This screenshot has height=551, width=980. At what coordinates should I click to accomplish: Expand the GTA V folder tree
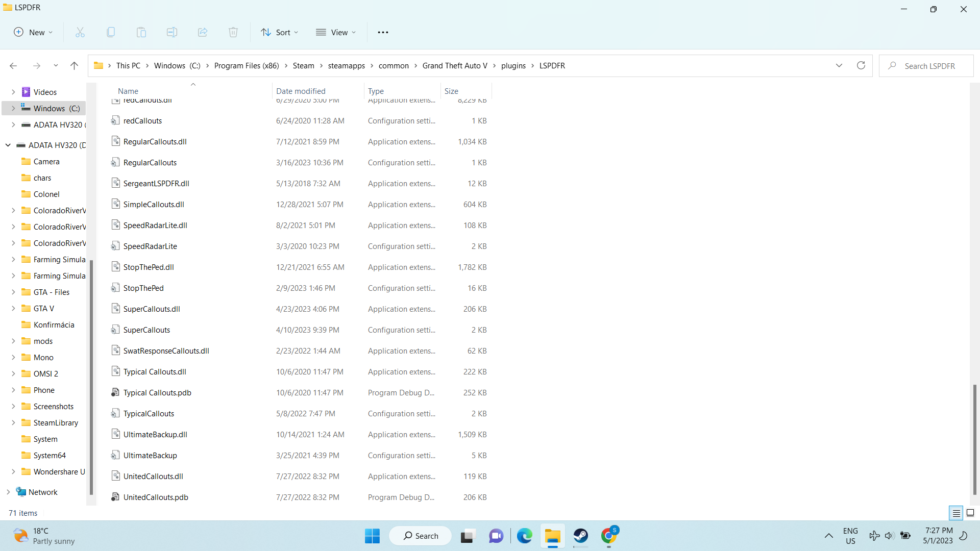click(x=13, y=308)
